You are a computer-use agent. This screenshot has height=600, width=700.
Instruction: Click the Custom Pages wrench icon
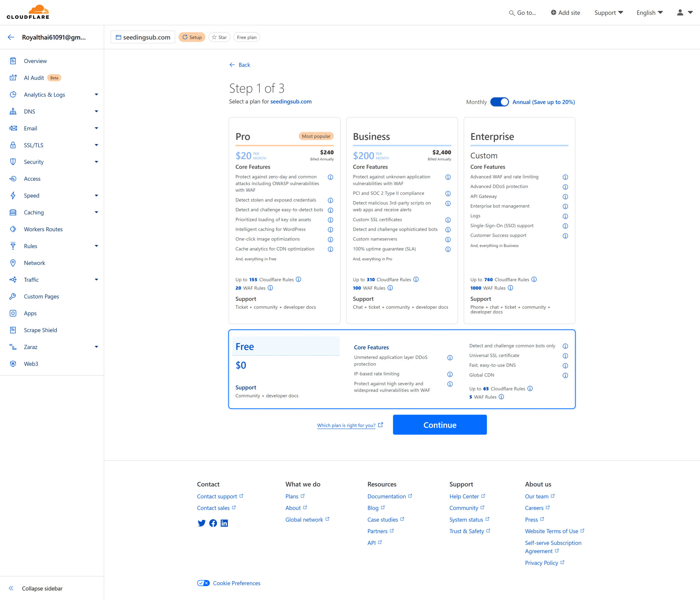13,296
